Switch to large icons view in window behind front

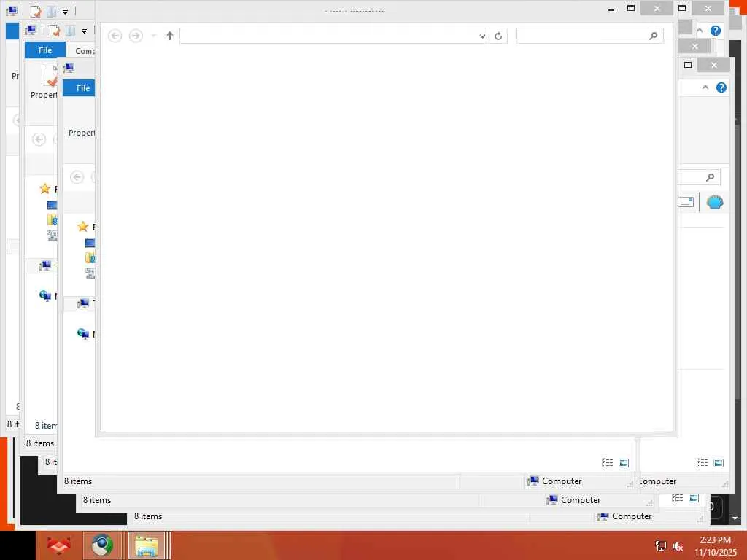[624, 463]
